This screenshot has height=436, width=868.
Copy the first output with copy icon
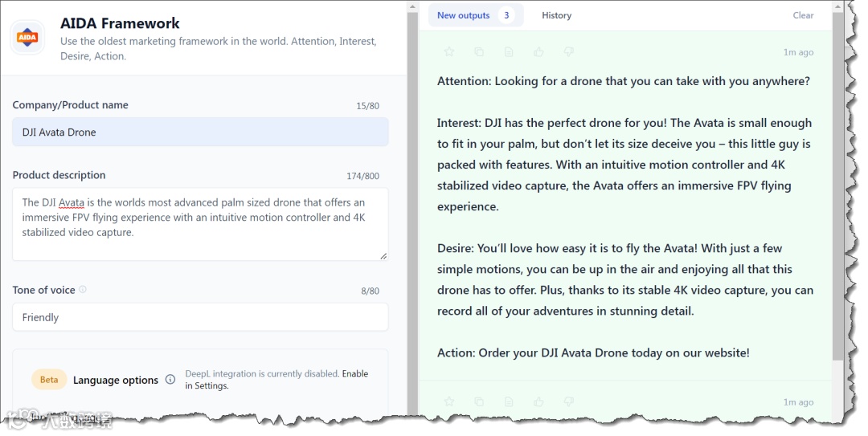pyautogui.click(x=479, y=51)
